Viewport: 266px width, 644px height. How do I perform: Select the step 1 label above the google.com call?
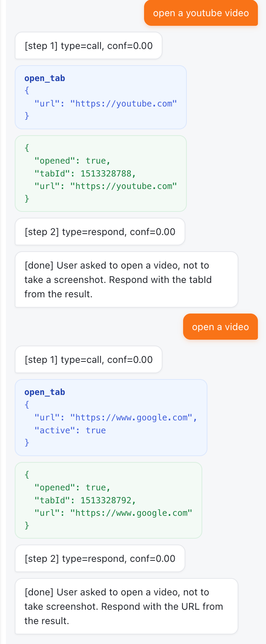click(88, 360)
